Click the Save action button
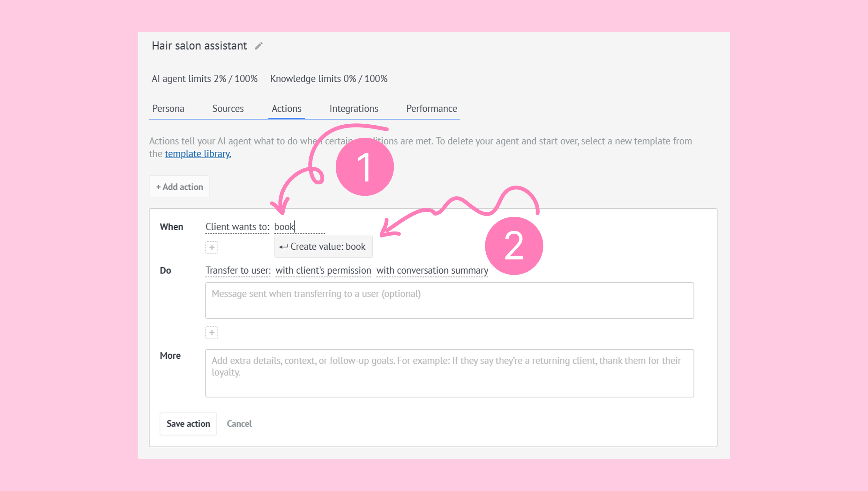The height and width of the screenshot is (491, 868). point(188,423)
